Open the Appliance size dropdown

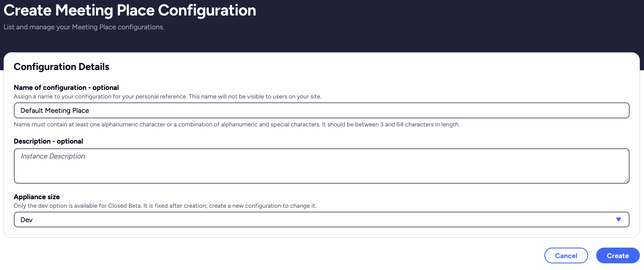pos(321,219)
